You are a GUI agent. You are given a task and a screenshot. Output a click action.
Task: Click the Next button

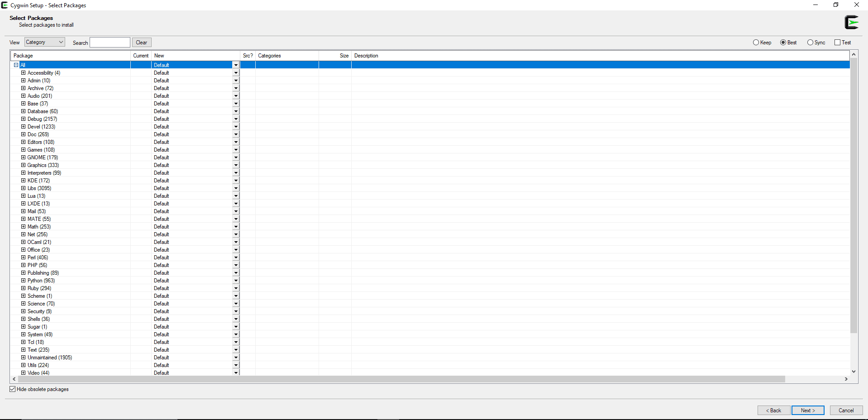tap(808, 410)
